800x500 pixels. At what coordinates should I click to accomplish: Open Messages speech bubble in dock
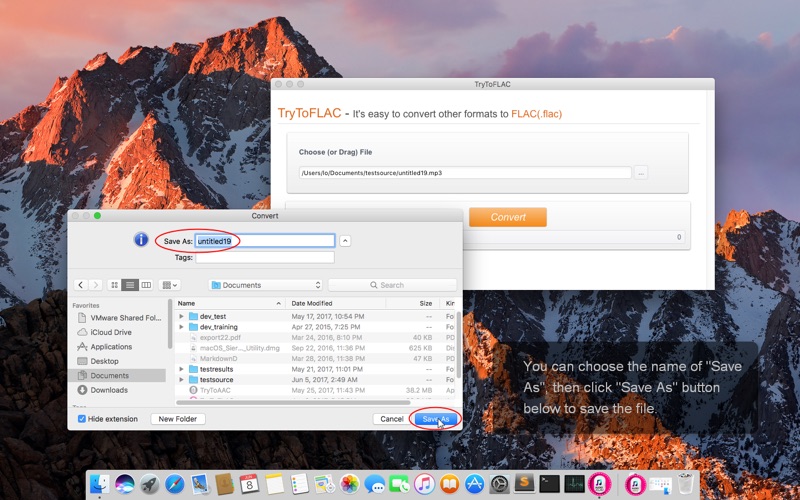pyautogui.click(x=374, y=483)
